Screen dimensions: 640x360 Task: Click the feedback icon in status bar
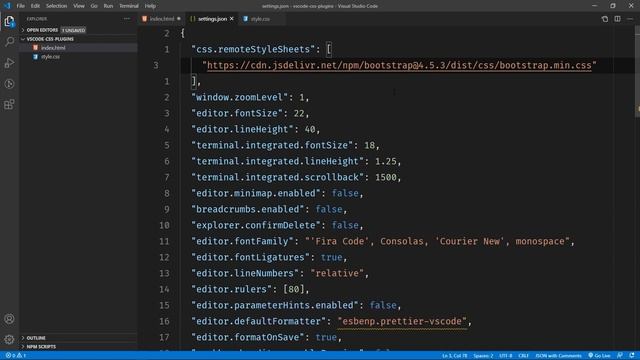pyautogui.click(x=620, y=356)
